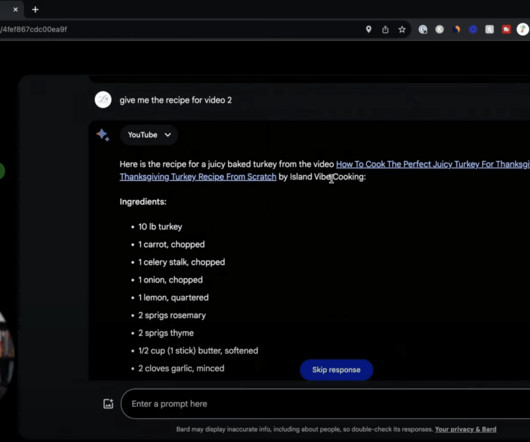Click the '2 cloves garlic, minced' item
The width and height of the screenshot is (530, 442).
[x=181, y=368]
